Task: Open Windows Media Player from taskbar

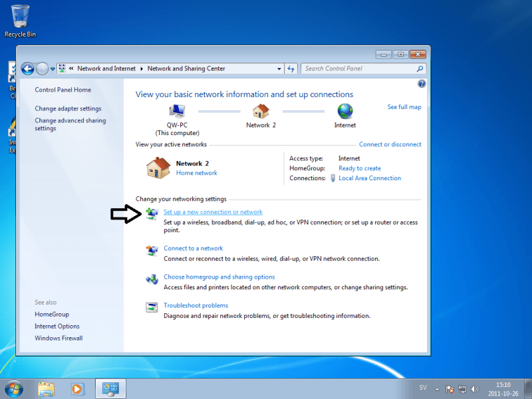Action: coord(77,388)
